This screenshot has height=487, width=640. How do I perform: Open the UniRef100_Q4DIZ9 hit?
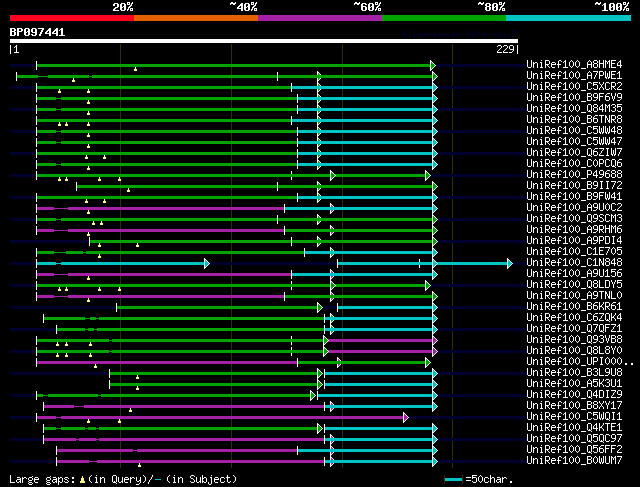point(574,395)
